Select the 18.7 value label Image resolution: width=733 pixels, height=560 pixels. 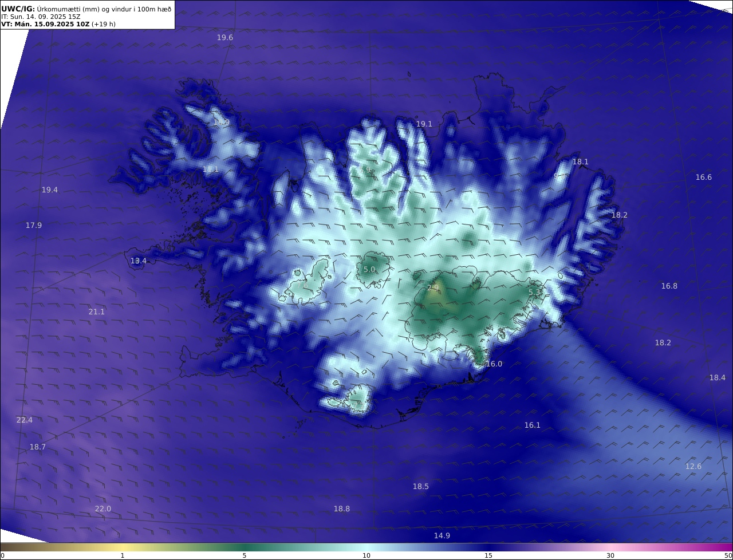[x=38, y=447]
